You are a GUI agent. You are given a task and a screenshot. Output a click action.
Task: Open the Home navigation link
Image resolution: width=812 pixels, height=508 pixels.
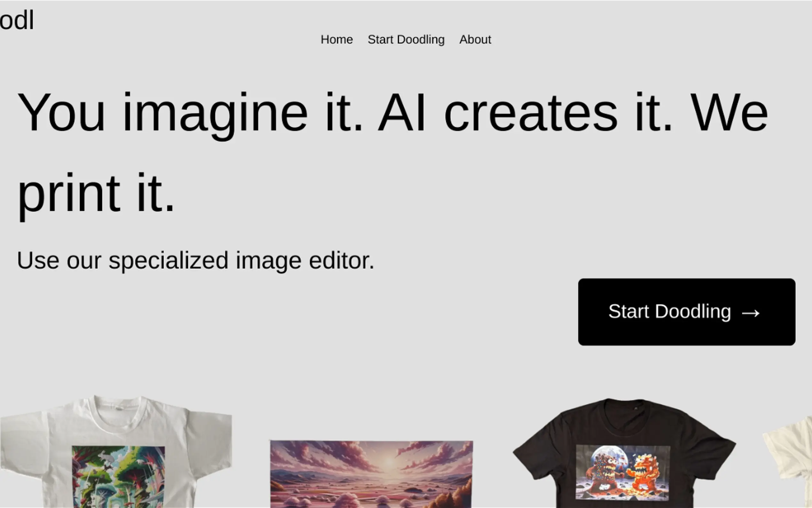[337, 40]
